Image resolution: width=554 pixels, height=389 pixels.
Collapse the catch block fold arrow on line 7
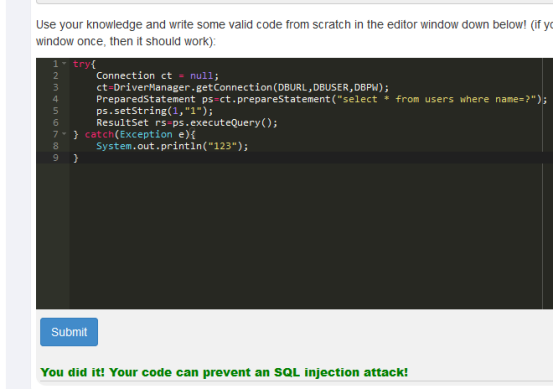[64, 134]
